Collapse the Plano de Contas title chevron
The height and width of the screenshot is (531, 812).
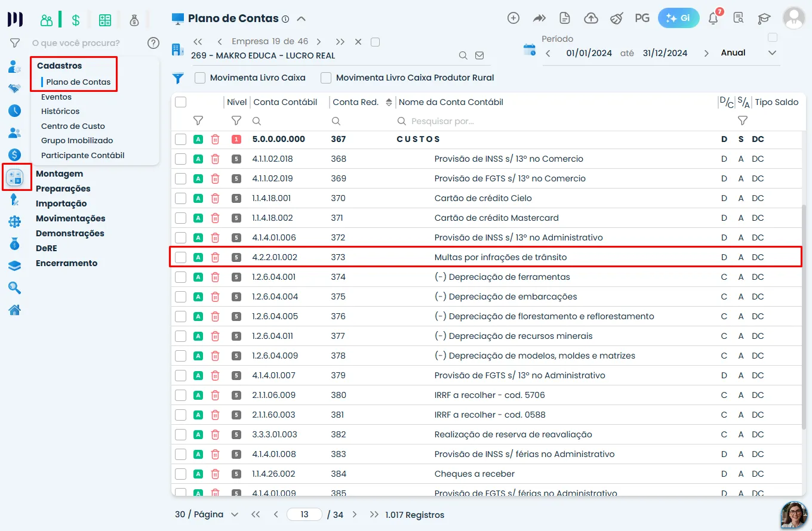coord(302,18)
